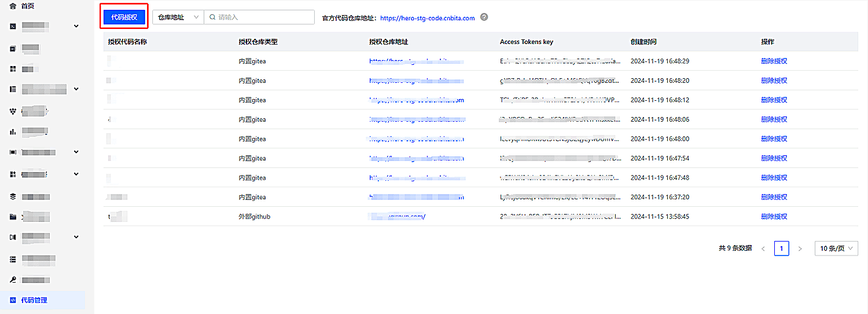
Task: Open repository address link in 16:48:29 row
Action: pyautogui.click(x=417, y=61)
